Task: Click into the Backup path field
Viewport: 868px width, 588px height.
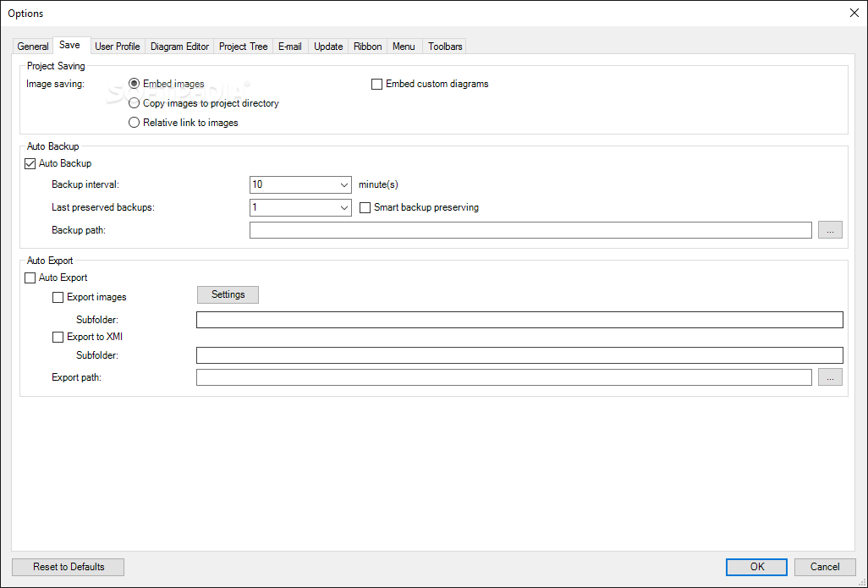Action: pyautogui.click(x=530, y=230)
